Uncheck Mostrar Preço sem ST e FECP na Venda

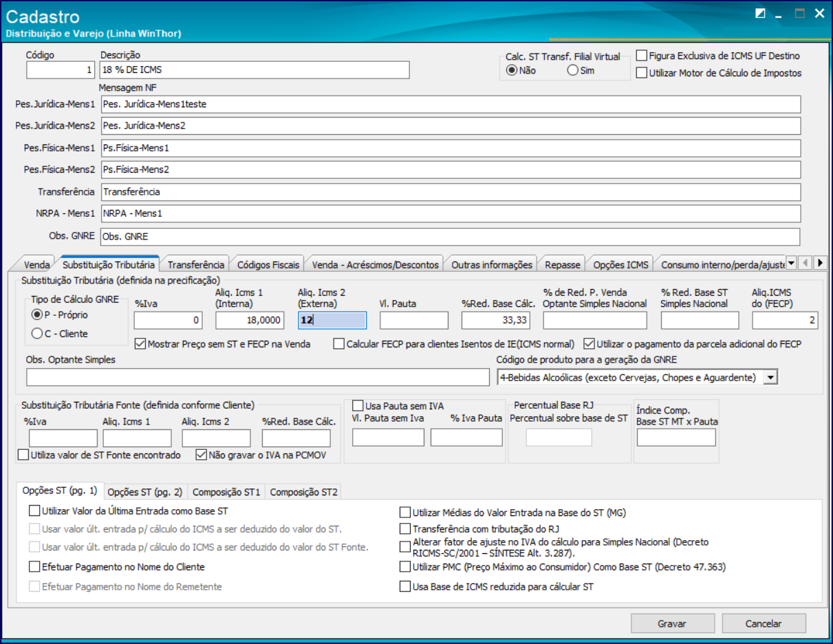[222, 343]
